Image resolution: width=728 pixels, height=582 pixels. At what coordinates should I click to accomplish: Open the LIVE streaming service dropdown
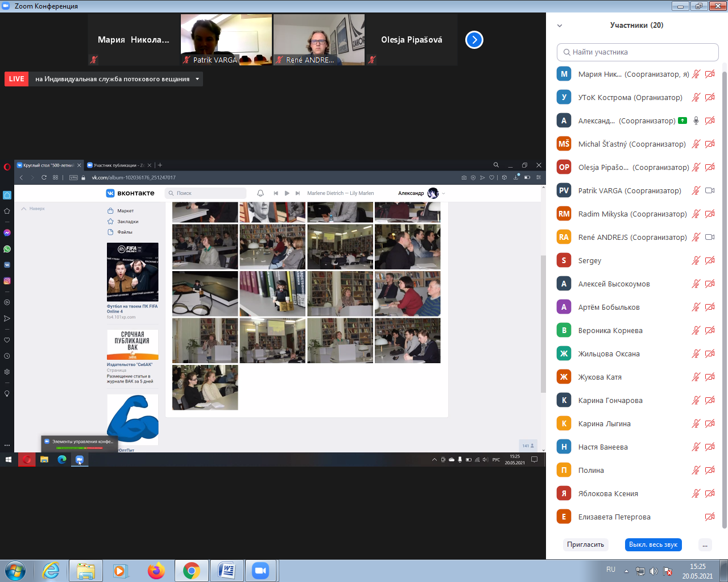point(197,79)
